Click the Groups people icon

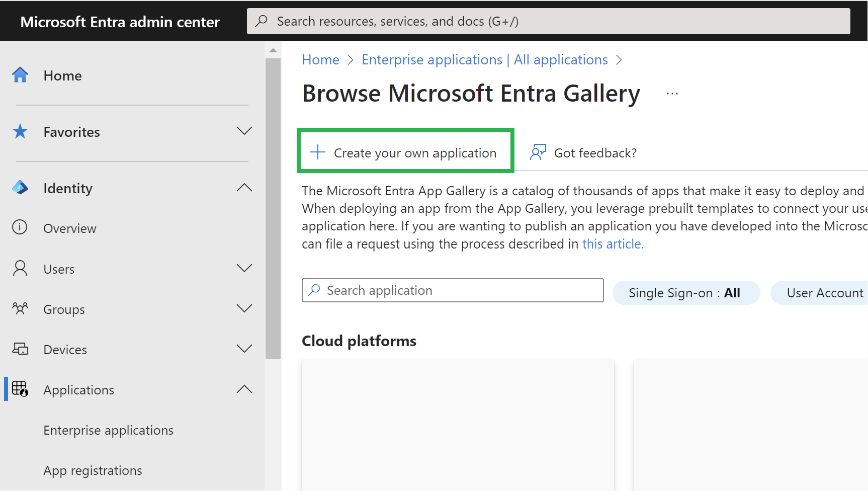click(20, 308)
